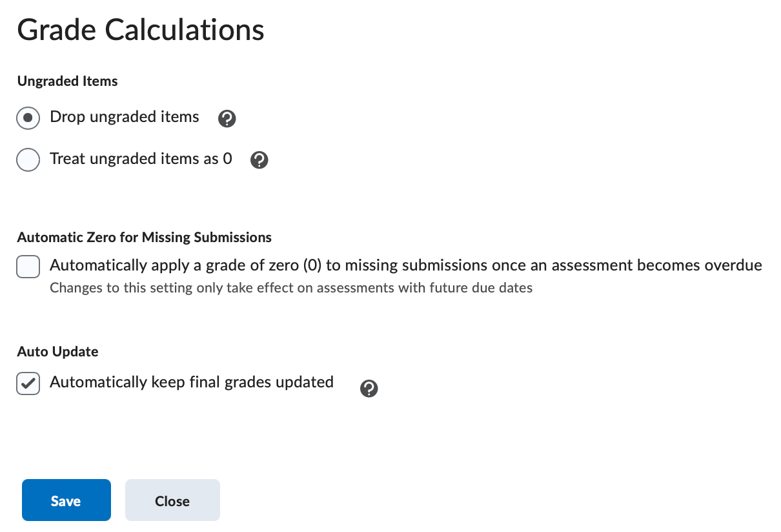Screen dimensions: 781x532
Task: Select Treat ungraded items as 0
Action: pos(28,159)
